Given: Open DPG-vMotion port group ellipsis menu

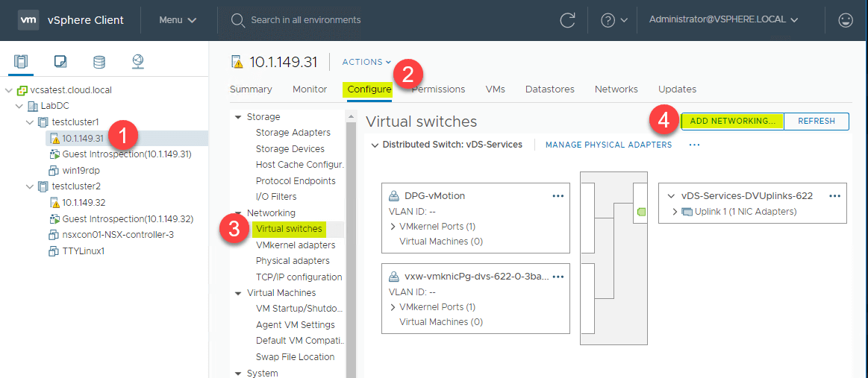Looking at the screenshot, I should [558, 195].
